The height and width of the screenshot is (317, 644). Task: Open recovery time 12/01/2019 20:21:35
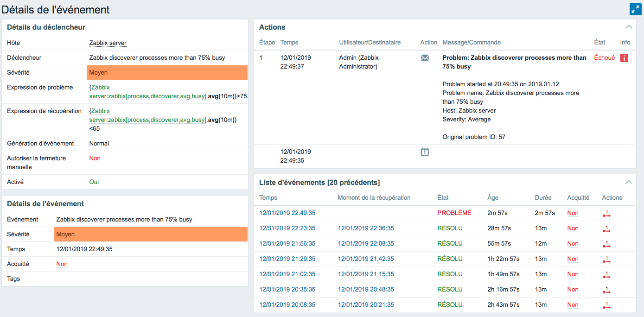366,305
